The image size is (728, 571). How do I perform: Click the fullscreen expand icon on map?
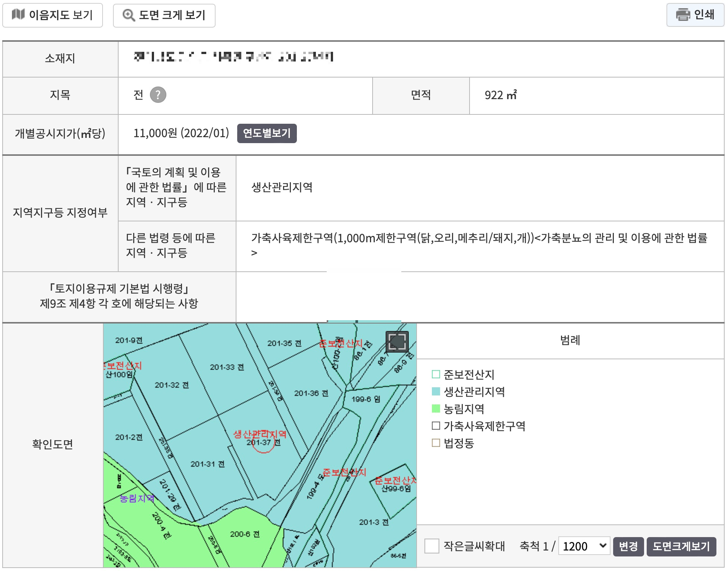tap(396, 341)
